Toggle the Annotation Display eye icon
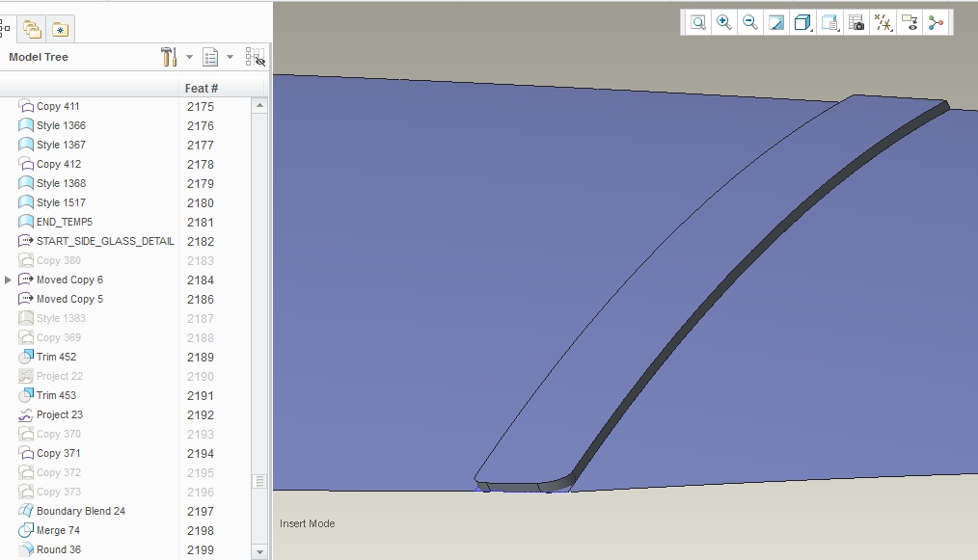Screen dimensions: 978x560 (910, 23)
